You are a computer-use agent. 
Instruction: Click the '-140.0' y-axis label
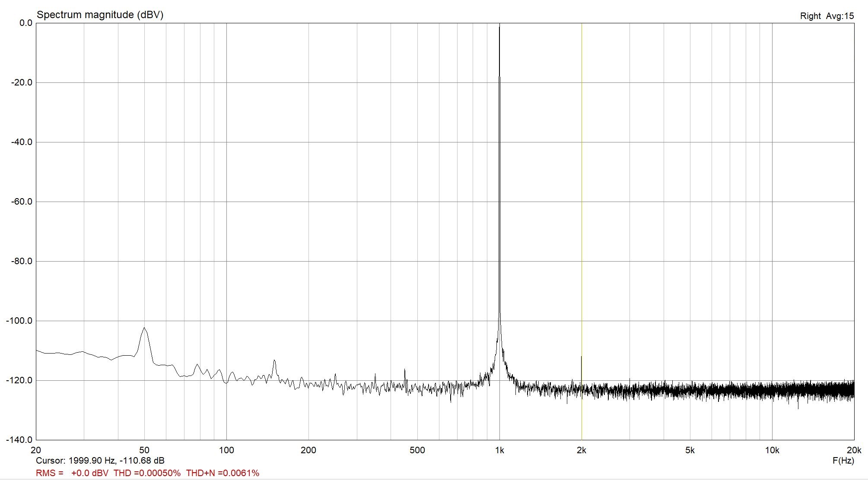pyautogui.click(x=19, y=440)
